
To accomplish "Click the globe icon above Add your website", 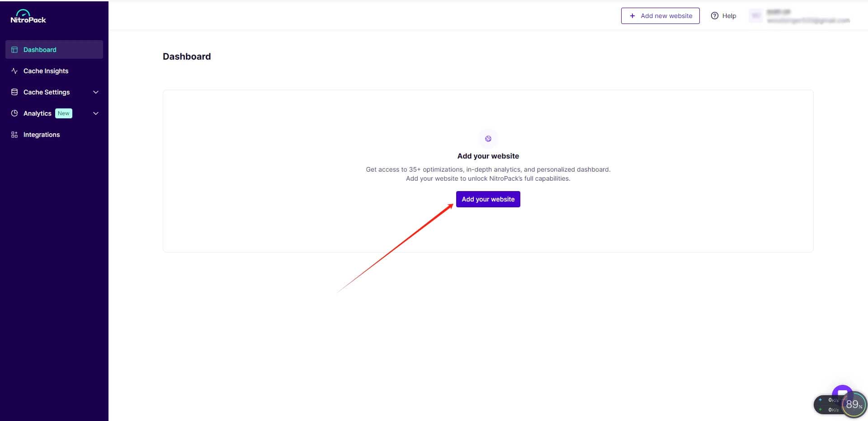I will pyautogui.click(x=488, y=139).
